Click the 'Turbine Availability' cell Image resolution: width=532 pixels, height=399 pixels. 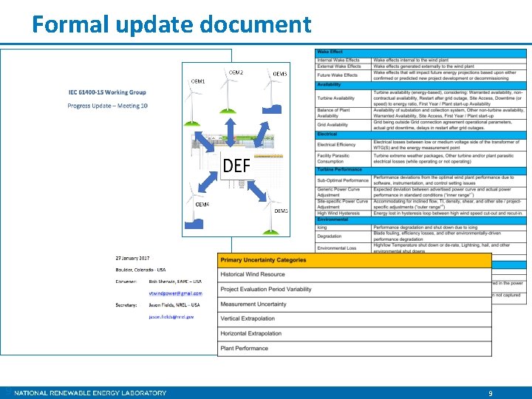coord(343,98)
